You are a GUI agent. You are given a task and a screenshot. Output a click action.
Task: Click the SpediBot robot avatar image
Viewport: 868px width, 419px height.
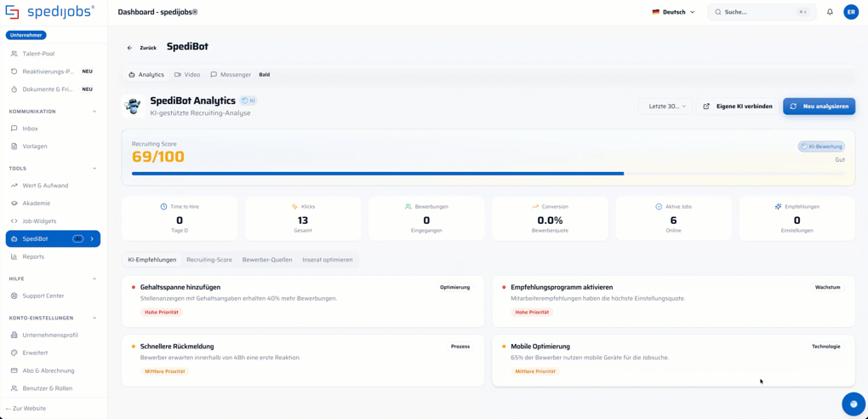tap(133, 106)
